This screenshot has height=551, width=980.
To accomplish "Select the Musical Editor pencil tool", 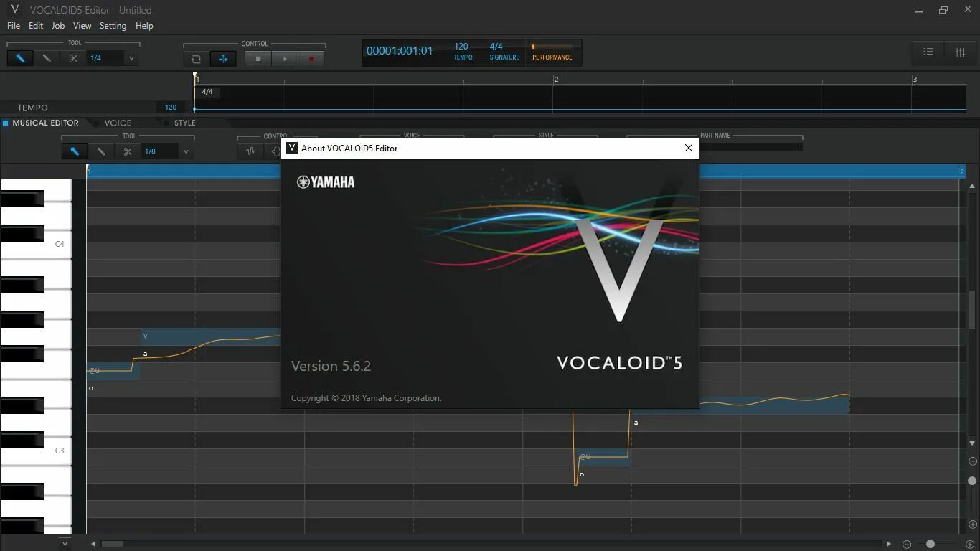I will click(100, 151).
